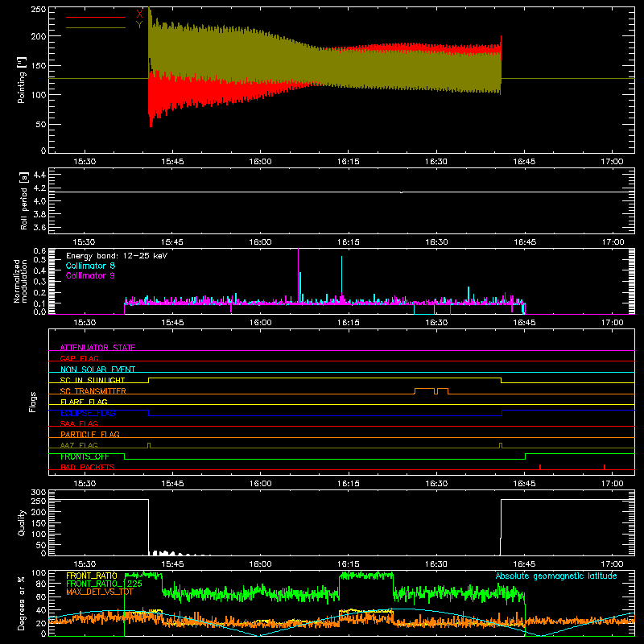Click the "Roll period [s]" axis title

(x=24, y=201)
